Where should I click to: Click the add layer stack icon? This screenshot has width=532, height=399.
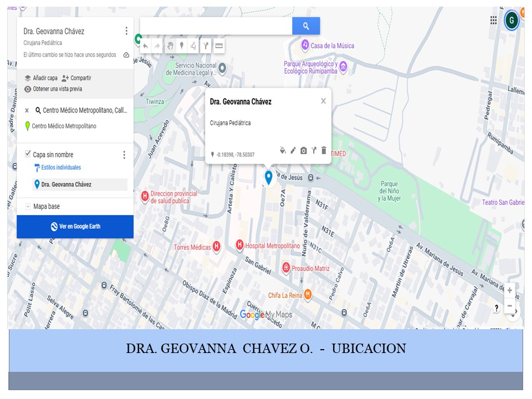tap(28, 78)
